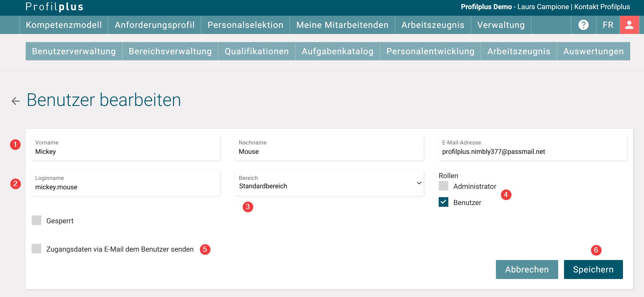Image resolution: width=644 pixels, height=297 pixels.
Task: Open the user profile icon
Action: tap(629, 25)
